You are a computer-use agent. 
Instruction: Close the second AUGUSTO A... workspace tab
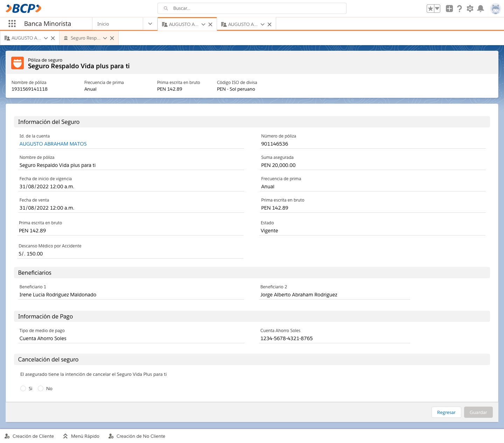269,24
